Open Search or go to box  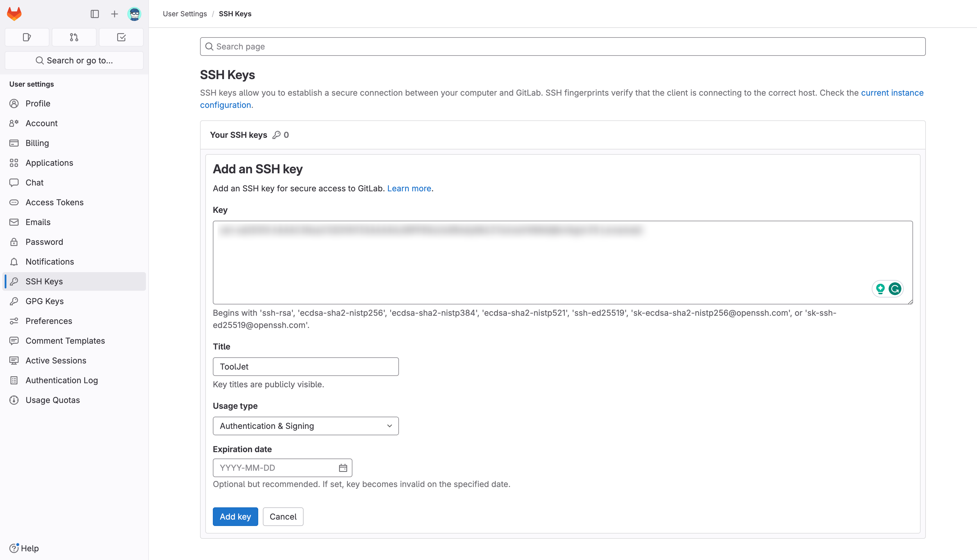[x=74, y=60]
